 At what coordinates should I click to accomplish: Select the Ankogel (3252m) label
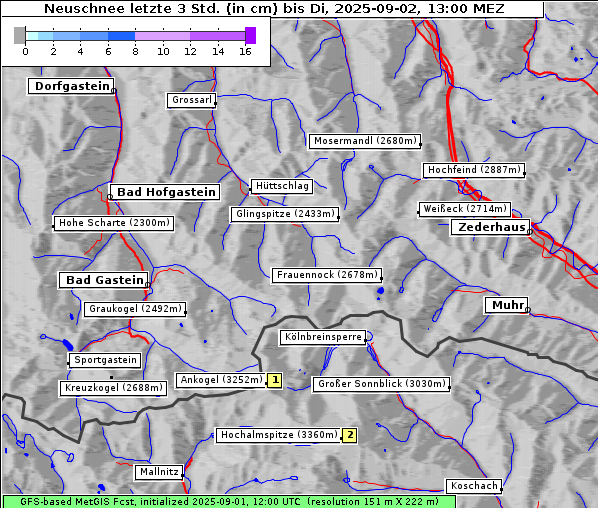[221, 380]
